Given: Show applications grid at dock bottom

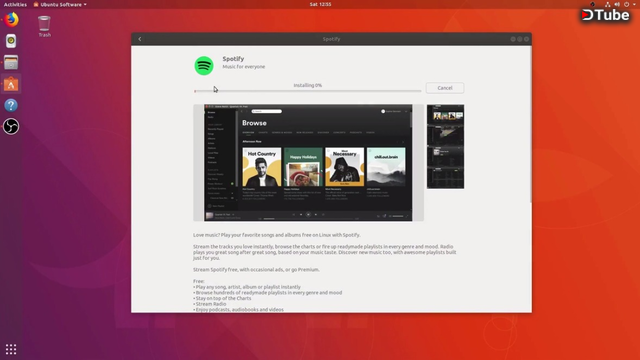Looking at the screenshot, I should click(x=11, y=349).
